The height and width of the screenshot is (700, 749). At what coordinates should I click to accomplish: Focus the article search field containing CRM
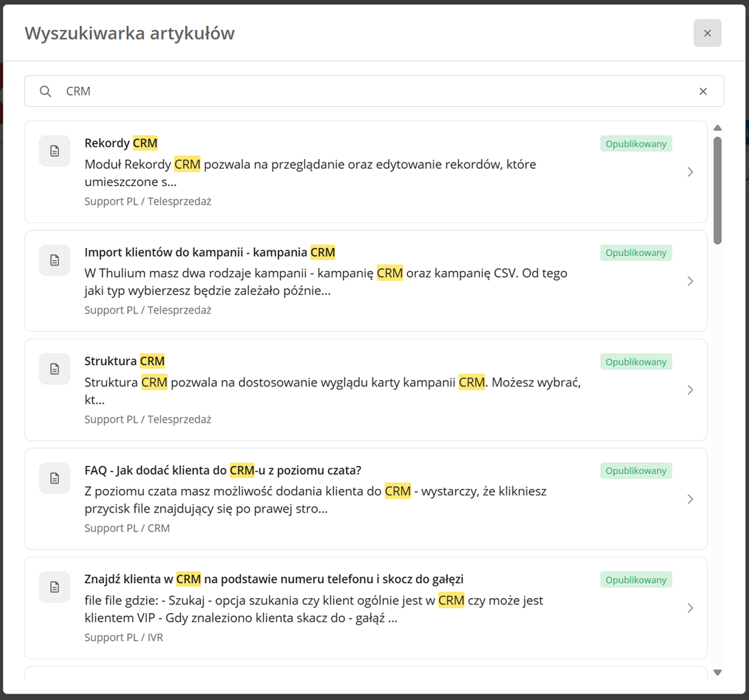374,91
